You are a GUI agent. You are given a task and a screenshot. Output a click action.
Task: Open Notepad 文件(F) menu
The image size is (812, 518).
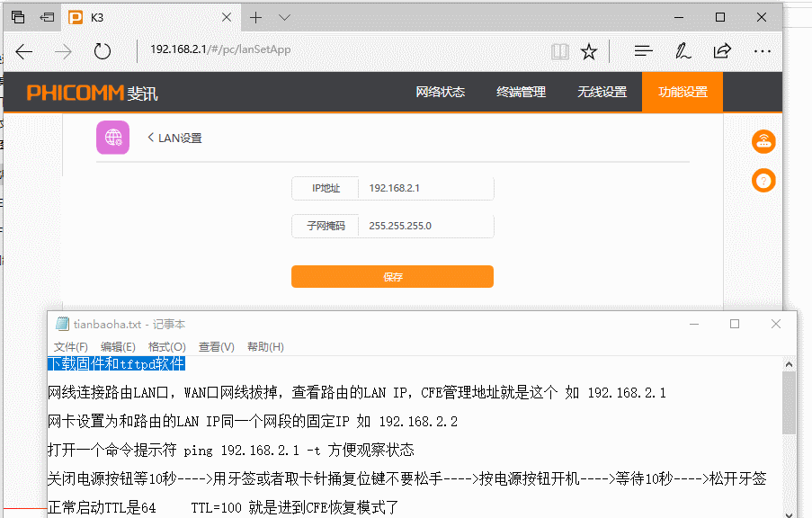[70, 347]
